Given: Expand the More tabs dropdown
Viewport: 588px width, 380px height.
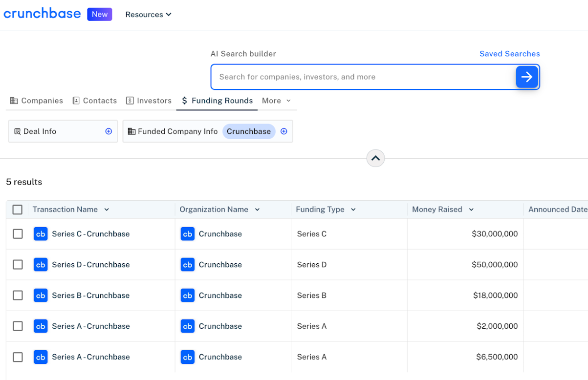Looking at the screenshot, I should [x=277, y=101].
